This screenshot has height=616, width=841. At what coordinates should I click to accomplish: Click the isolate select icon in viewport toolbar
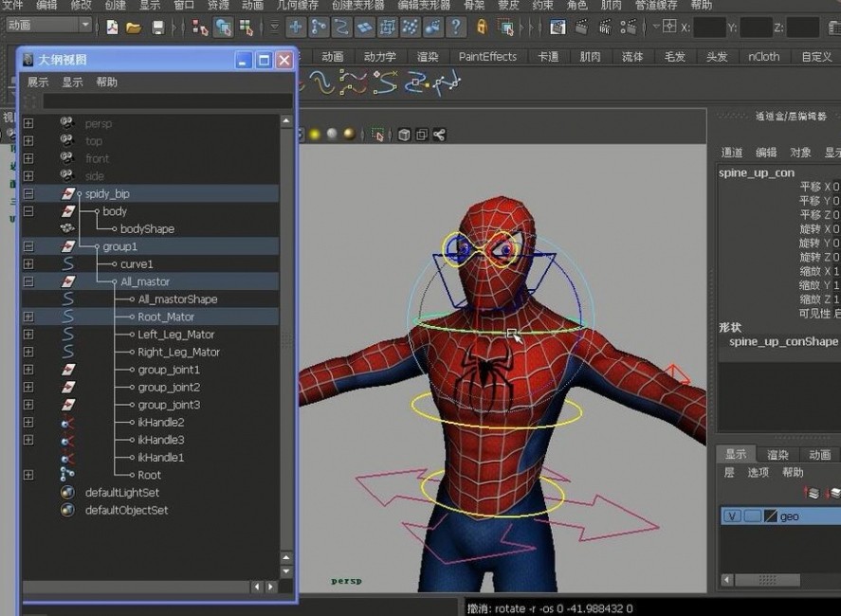point(378,135)
